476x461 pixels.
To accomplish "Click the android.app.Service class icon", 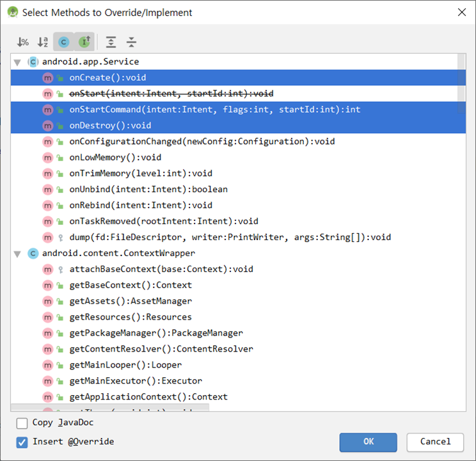I will [x=33, y=62].
